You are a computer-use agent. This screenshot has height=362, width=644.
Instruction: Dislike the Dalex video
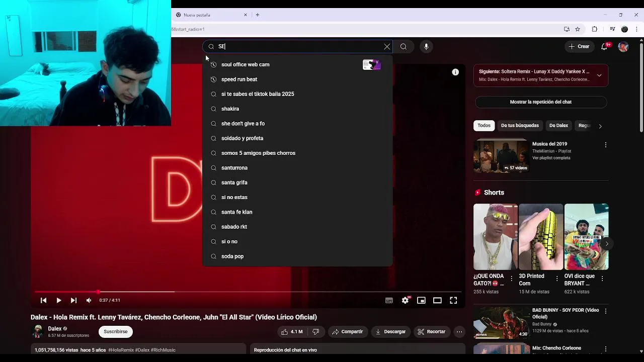(x=315, y=332)
